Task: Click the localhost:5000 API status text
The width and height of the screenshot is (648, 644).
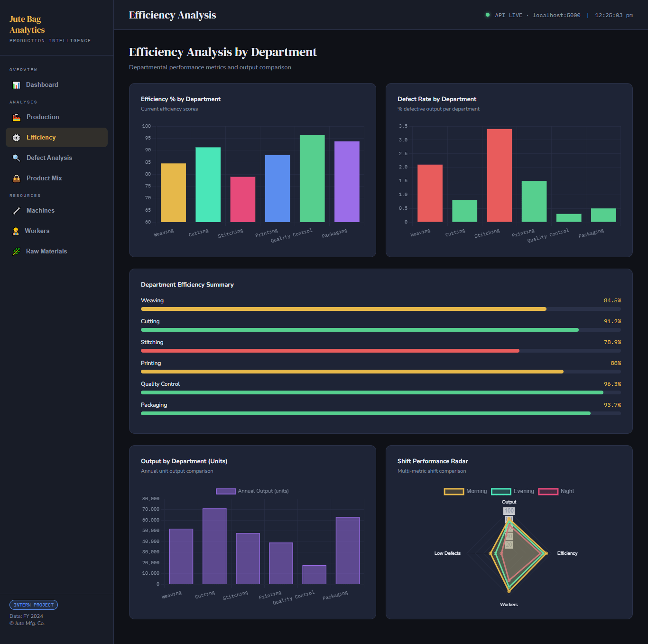Action: [556, 15]
